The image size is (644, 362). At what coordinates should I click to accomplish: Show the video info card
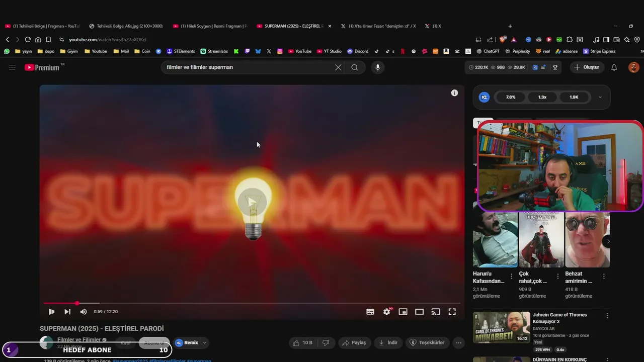[x=454, y=93]
